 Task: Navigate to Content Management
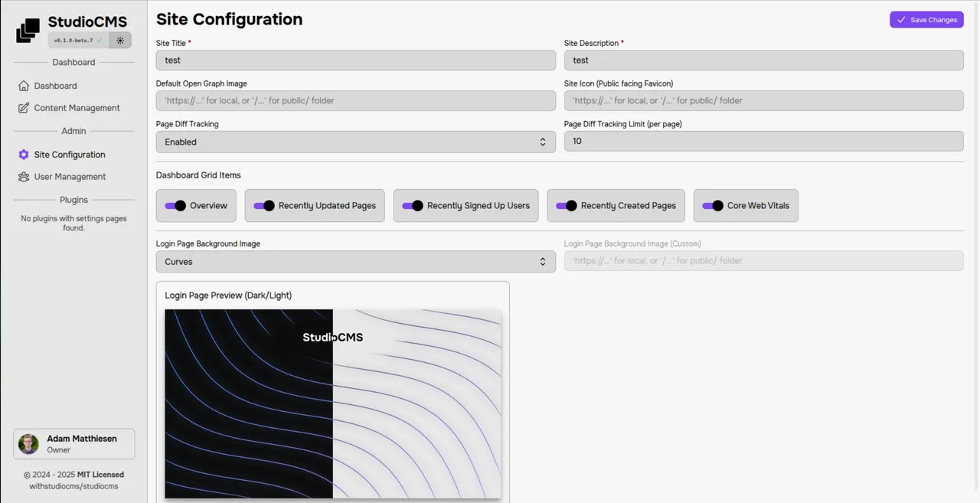point(77,108)
